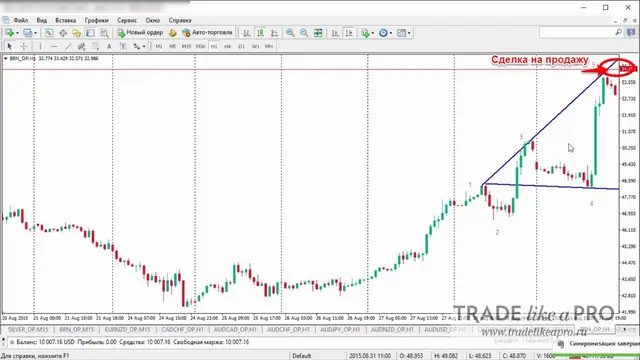Expand the Profiles dropdown arrow
This screenshot has width=640, height=360.
coord(35,33)
